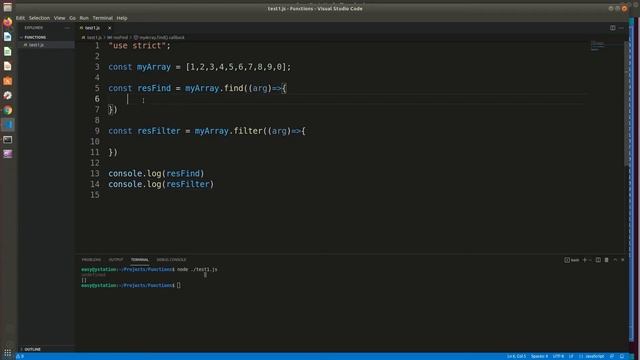Screen dimensions: 640x360
Task: Click the editor vertical scrollbar
Action: tap(627, 103)
